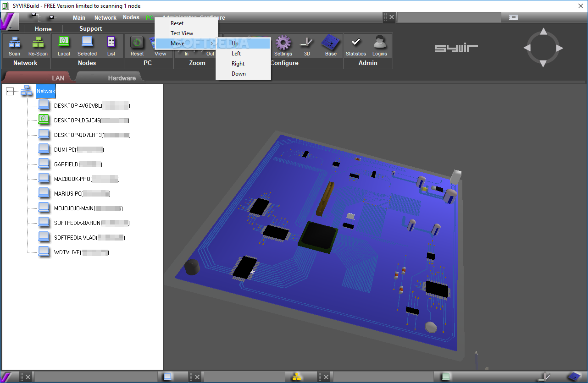
Task: Select SOFTPEDIA-VLAD in the tree
Action: pos(89,238)
